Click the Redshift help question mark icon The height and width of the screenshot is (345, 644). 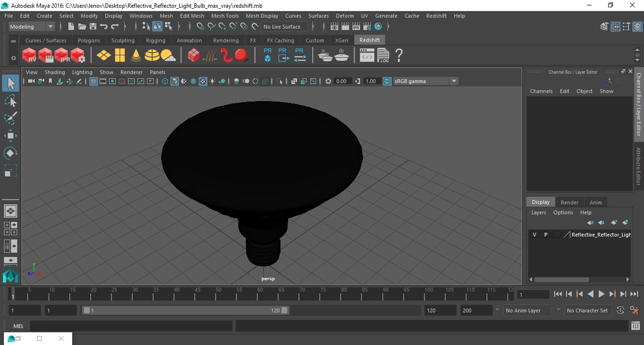click(x=399, y=55)
